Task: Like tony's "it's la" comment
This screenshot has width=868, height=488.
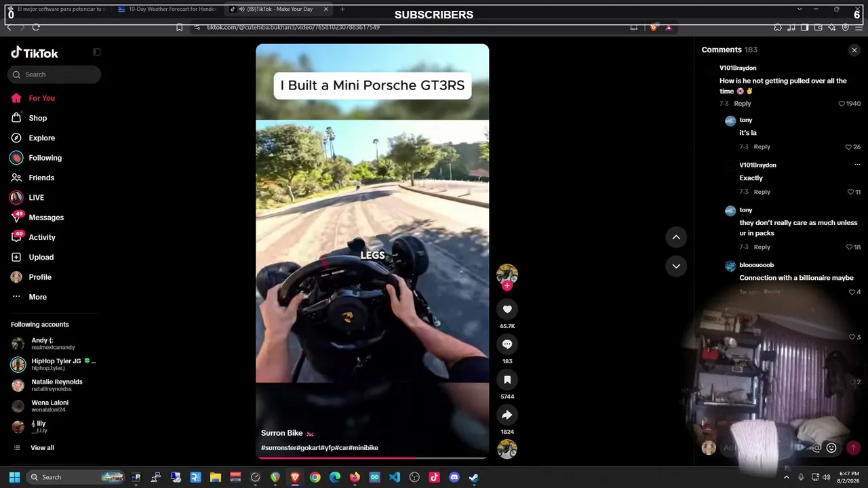Action: click(848, 147)
